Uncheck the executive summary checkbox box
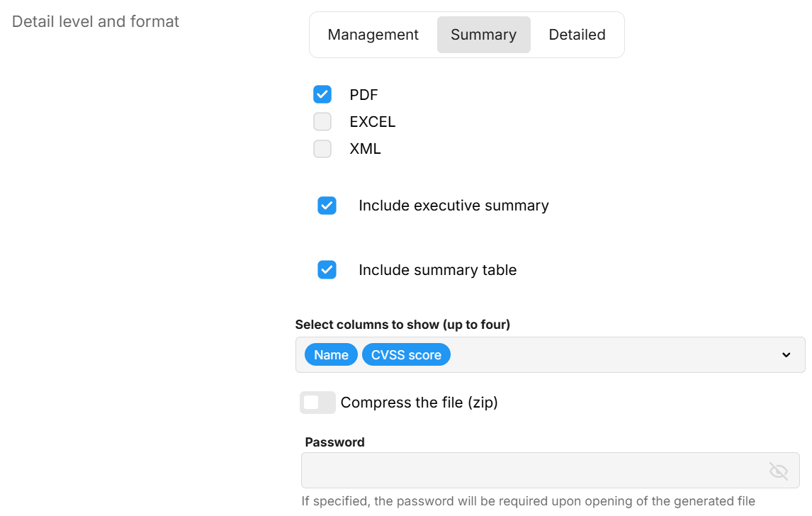812x516 pixels. (x=327, y=206)
